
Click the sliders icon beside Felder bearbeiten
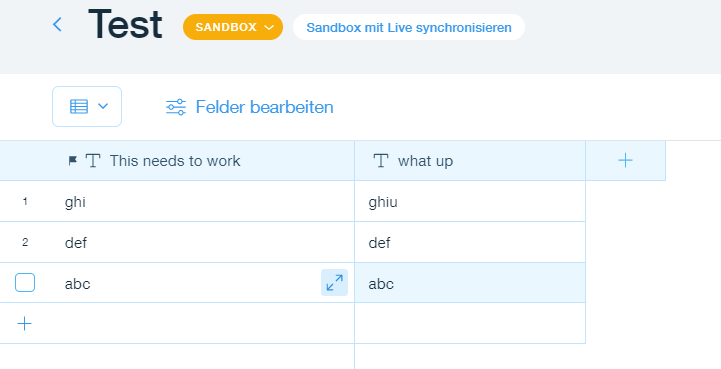point(176,107)
